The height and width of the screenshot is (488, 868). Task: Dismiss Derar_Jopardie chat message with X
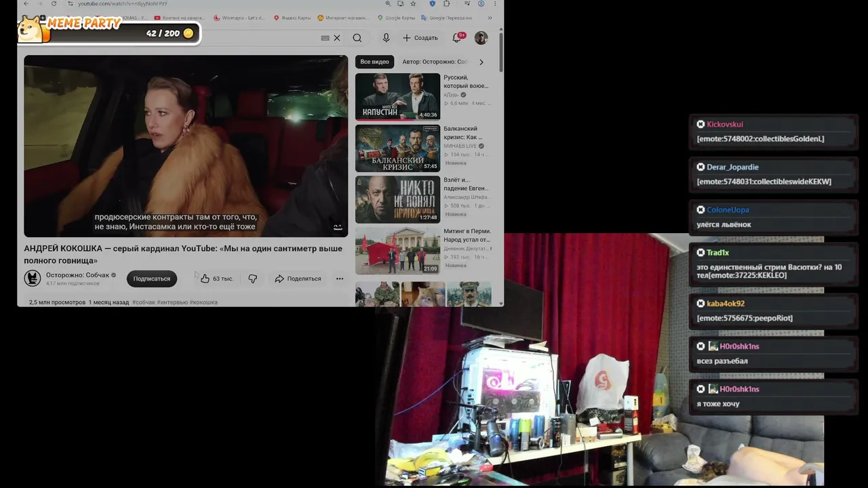click(701, 167)
